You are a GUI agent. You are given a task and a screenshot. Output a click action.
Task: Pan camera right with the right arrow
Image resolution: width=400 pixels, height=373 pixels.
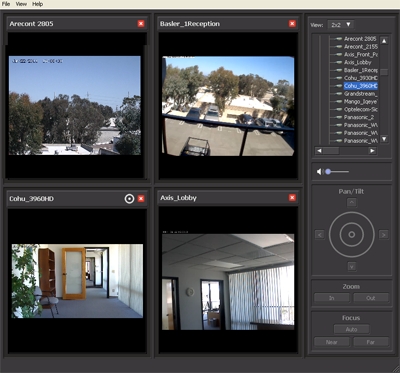pyautogui.click(x=384, y=235)
